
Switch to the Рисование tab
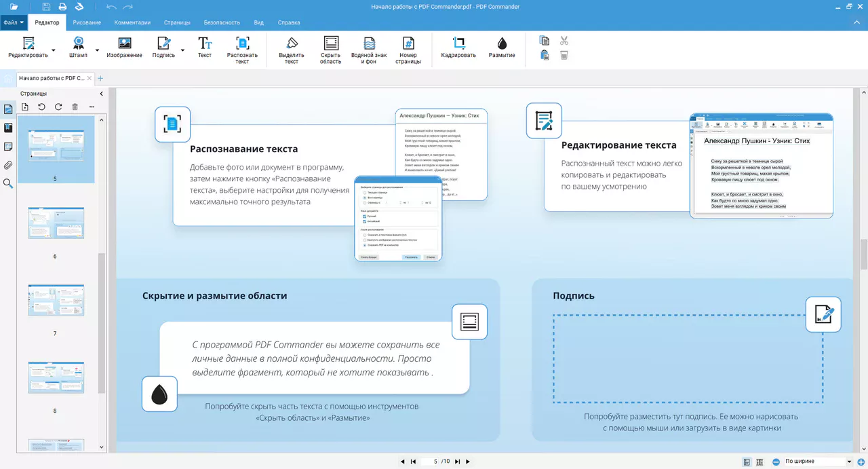pos(87,22)
